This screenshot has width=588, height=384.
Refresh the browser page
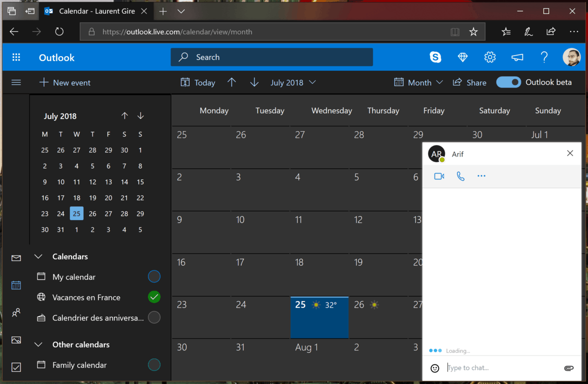[x=59, y=32]
